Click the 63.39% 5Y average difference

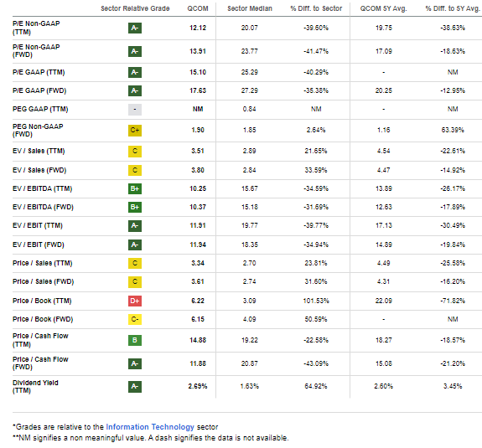[x=453, y=130]
